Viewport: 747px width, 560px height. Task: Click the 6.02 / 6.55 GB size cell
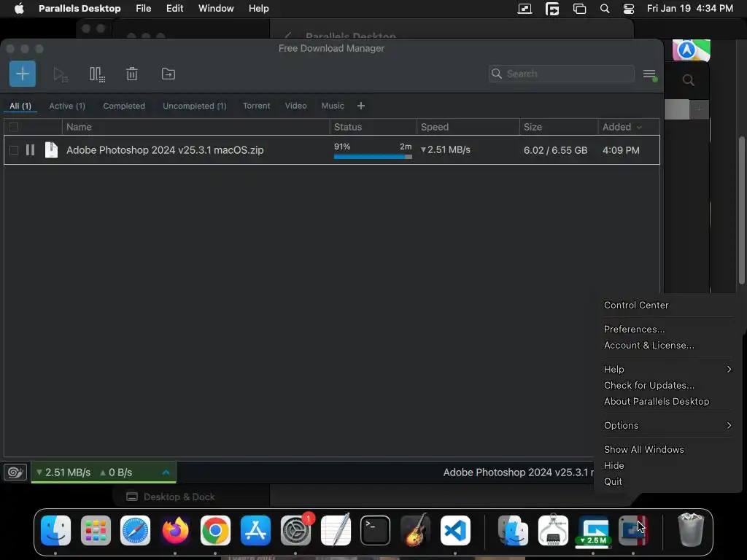click(555, 150)
